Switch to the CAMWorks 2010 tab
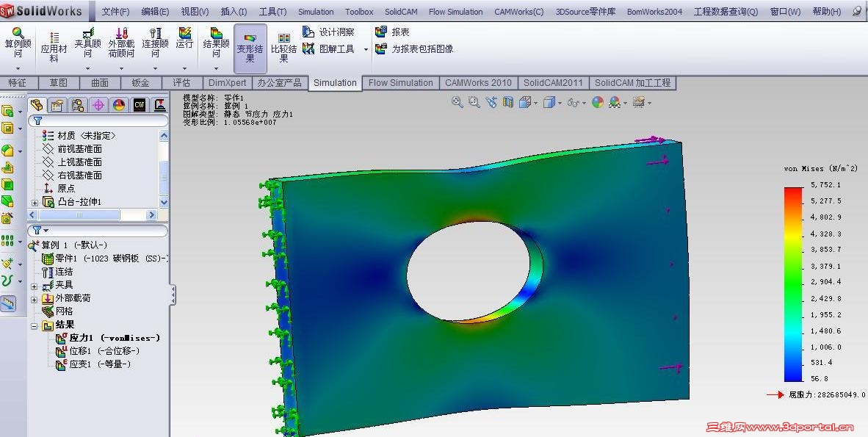868x437 pixels. [478, 82]
